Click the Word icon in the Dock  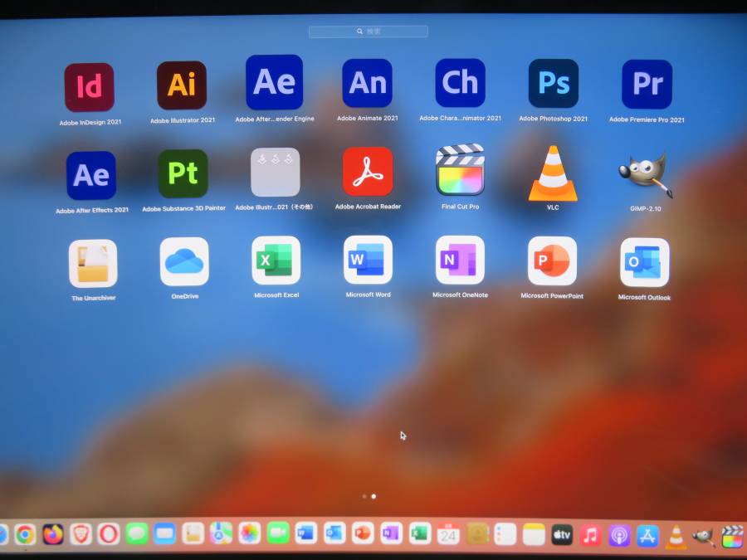pyautogui.click(x=305, y=533)
